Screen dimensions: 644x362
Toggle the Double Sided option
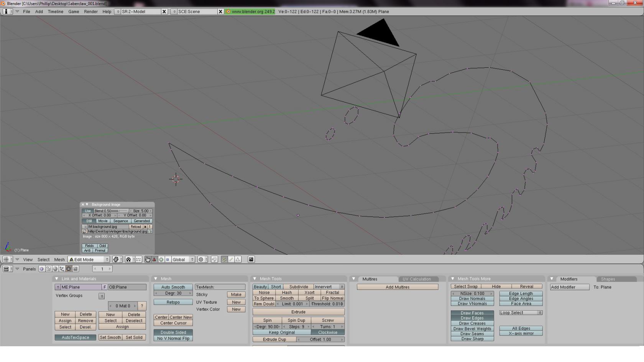tap(173, 333)
